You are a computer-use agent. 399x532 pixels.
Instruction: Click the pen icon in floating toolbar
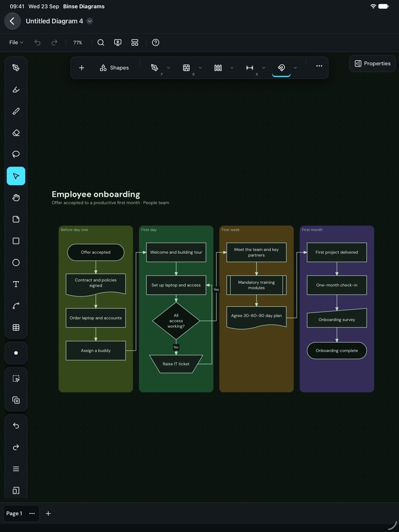[x=154, y=68]
